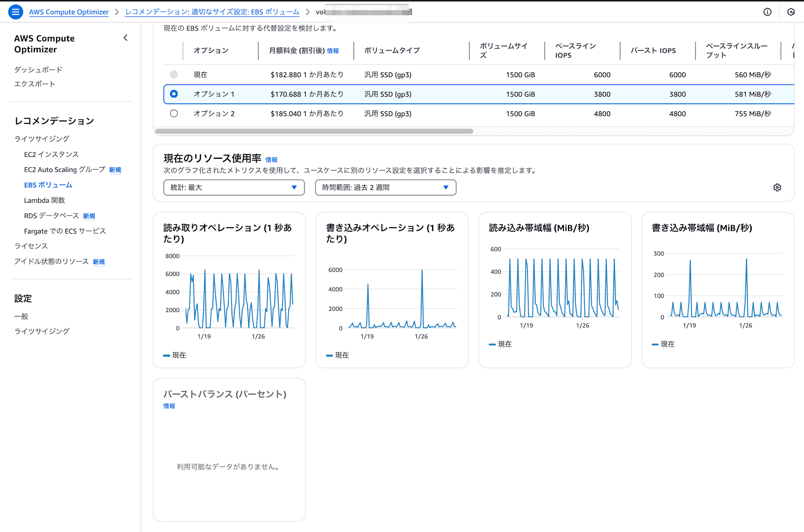Toggle 現在 legend in 読み込み帯域幅 chart
804x532 pixels.
[x=500, y=344]
